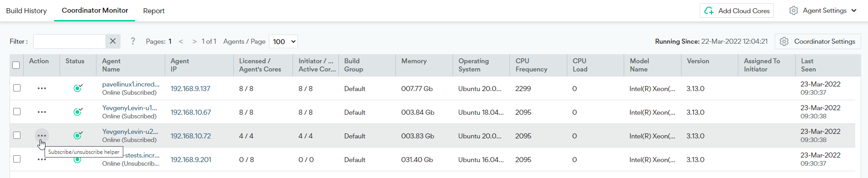Click into the Filter text field
Image resolution: width=868 pixels, height=178 pixels.
pyautogui.click(x=70, y=41)
